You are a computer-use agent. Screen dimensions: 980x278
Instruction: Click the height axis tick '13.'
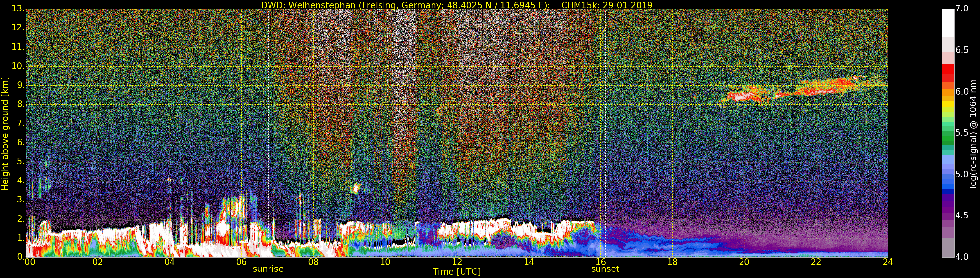tap(18, 9)
